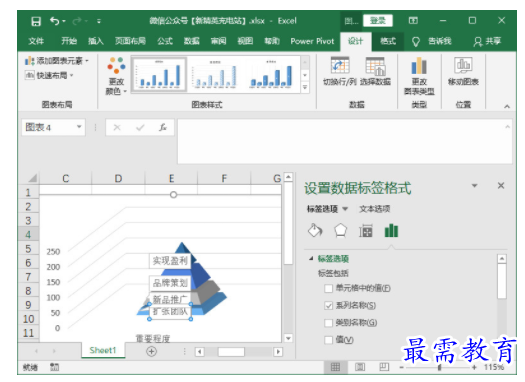Click the Select All corner triangle
The height and width of the screenshot is (382, 525).
[x=32, y=178]
